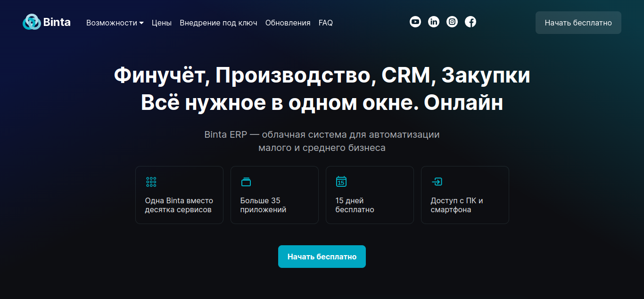Viewport: 644px width, 299px height.
Task: Open the Instagram social icon
Action: pos(452,22)
